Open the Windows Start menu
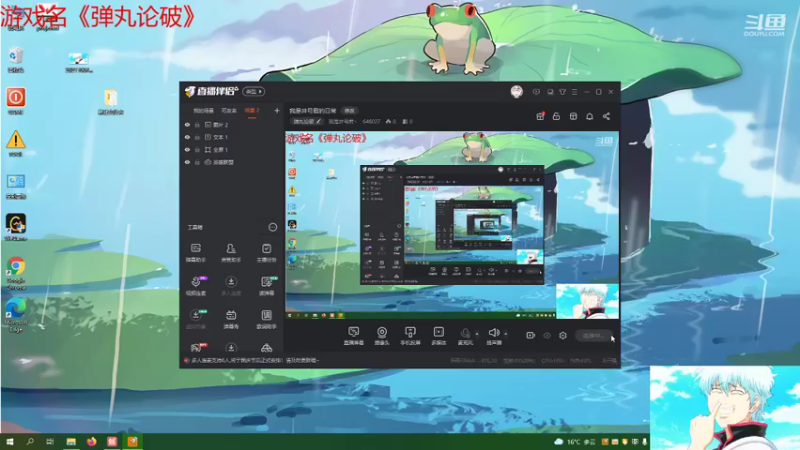 pyautogui.click(x=9, y=441)
